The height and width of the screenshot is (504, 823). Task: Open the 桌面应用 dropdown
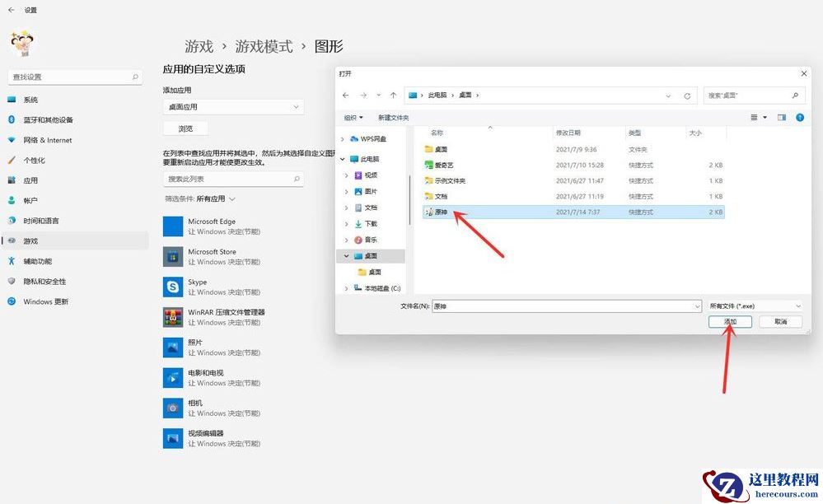[235, 106]
